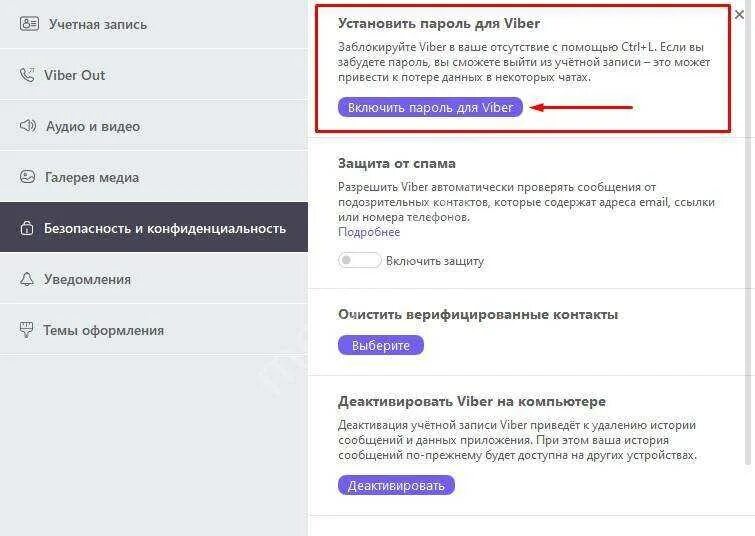
Task: Click the Включить защиту label text
Action: coord(435,261)
